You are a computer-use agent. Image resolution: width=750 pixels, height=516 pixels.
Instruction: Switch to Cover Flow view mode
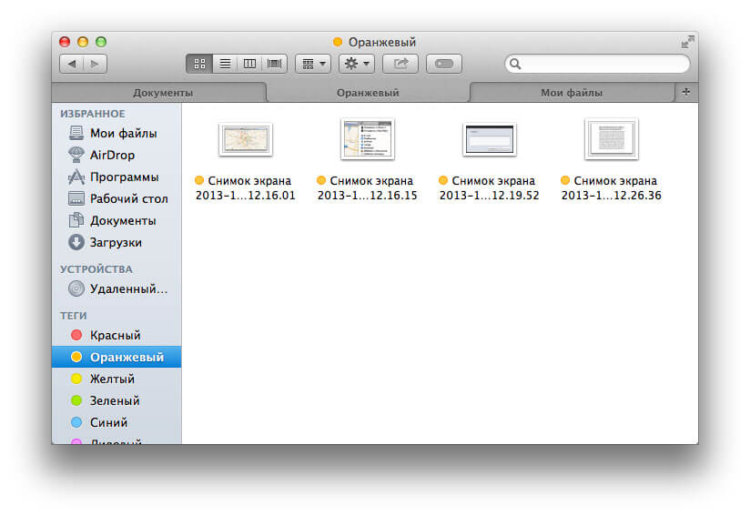point(275,64)
